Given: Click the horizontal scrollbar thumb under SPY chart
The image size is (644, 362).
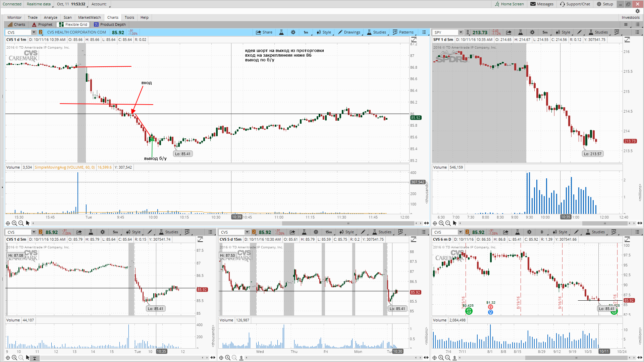Looking at the screenshot, I should [x=605, y=223].
